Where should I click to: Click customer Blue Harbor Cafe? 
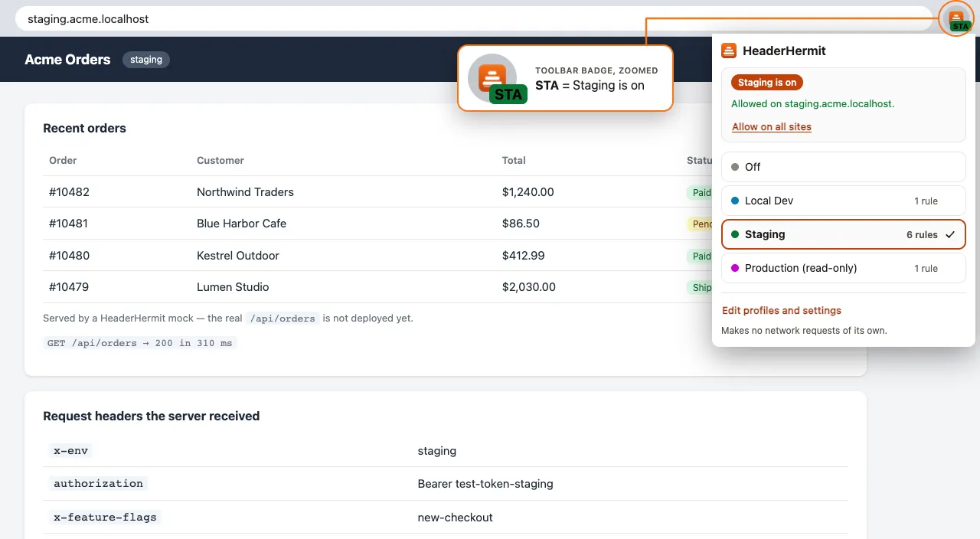[x=241, y=224]
